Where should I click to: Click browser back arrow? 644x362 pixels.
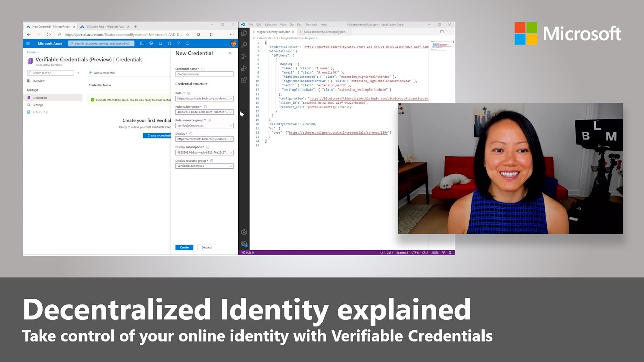click(29, 34)
